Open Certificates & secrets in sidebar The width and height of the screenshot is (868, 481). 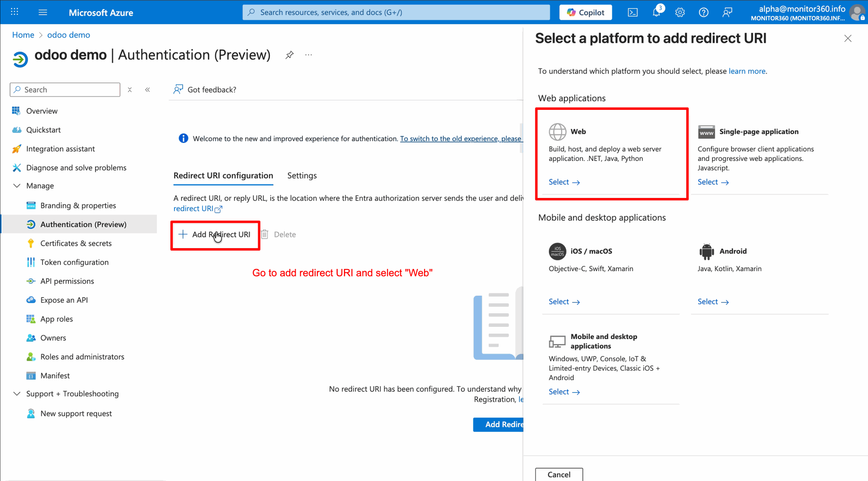(x=75, y=243)
